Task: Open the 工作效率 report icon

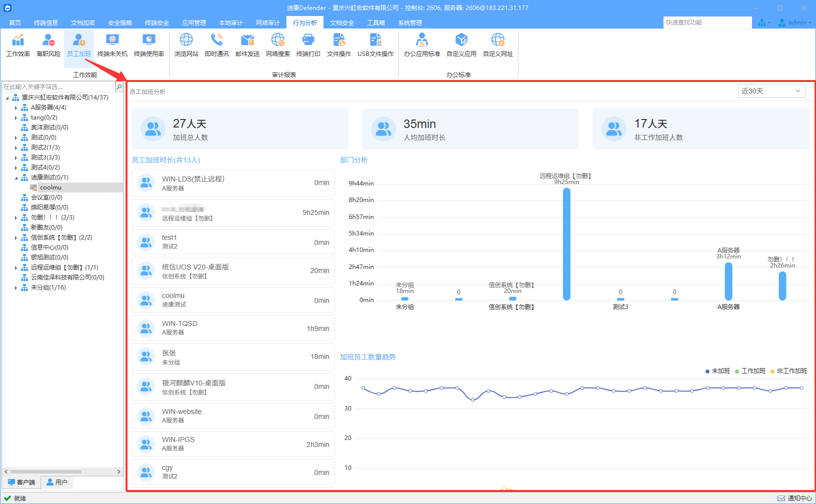Action: coord(18,45)
